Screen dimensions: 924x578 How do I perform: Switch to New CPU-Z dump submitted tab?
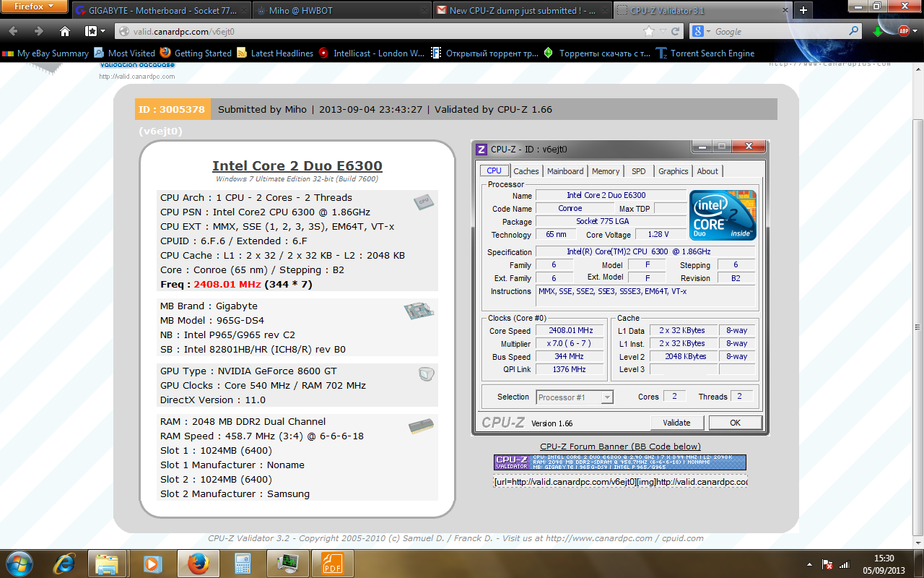coord(522,11)
